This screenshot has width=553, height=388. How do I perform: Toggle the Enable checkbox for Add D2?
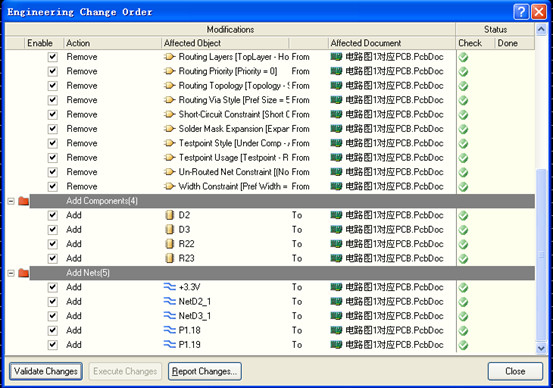(53, 215)
